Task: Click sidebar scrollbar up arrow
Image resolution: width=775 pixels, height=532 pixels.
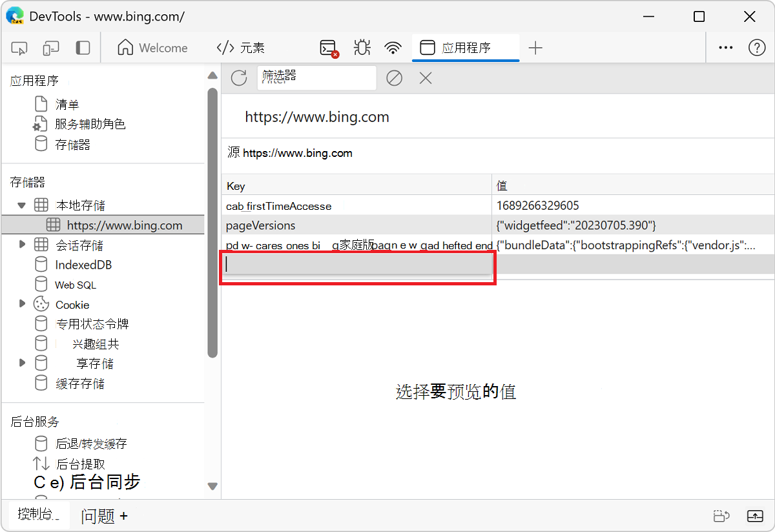Action: 212,76
